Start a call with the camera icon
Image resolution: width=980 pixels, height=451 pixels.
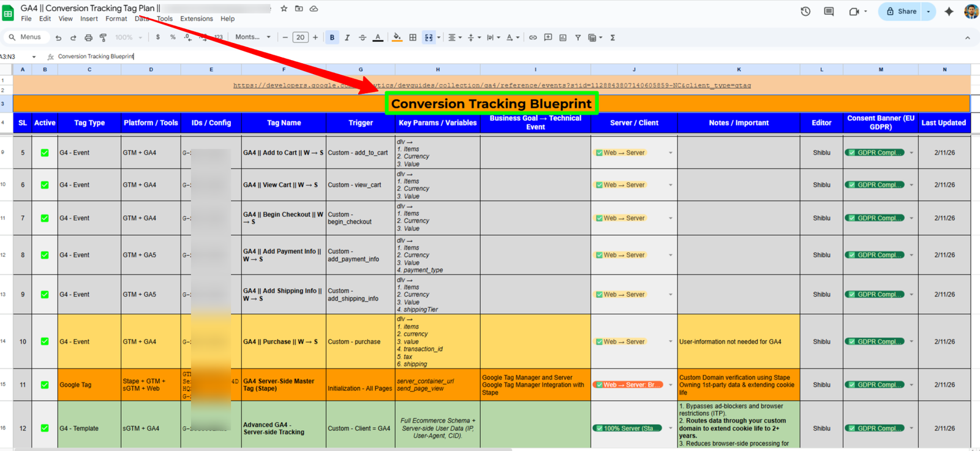tap(854, 11)
